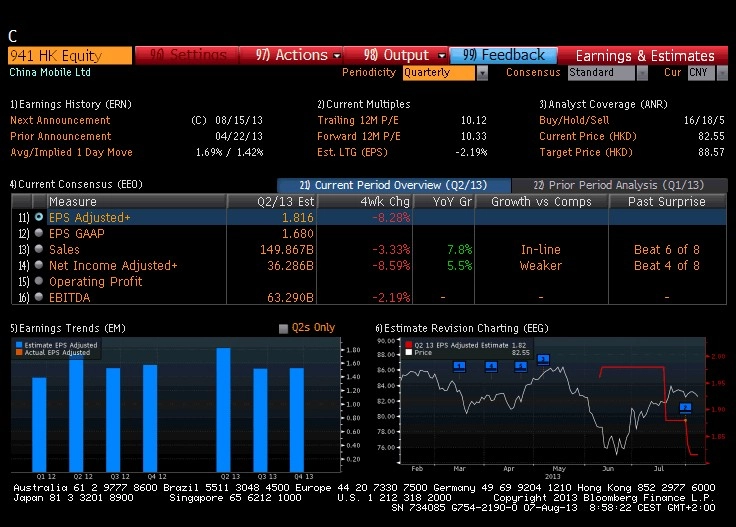
Task: Click the Feedback button
Action: pos(503,55)
